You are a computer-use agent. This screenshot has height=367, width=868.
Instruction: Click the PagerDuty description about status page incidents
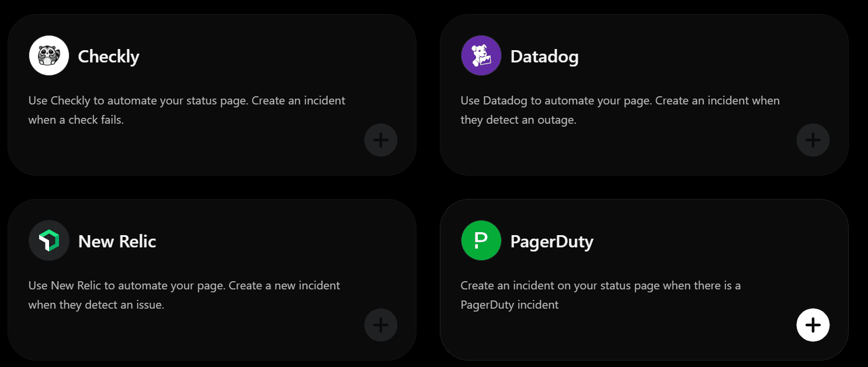coord(600,295)
